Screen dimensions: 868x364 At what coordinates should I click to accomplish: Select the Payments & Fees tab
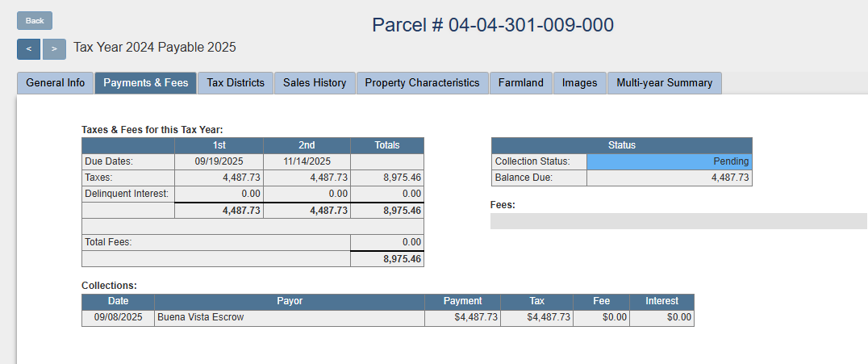click(x=146, y=83)
